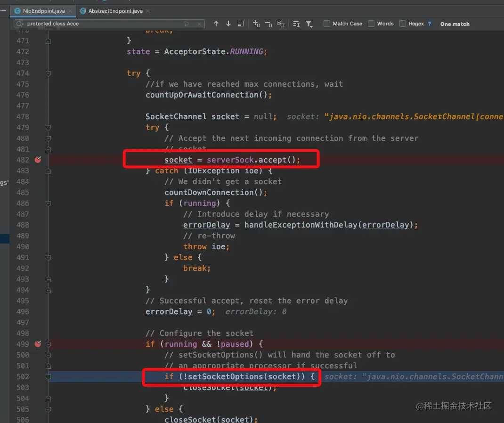
Task: Click 'countDownConnection()' on line 485
Action: point(213,192)
